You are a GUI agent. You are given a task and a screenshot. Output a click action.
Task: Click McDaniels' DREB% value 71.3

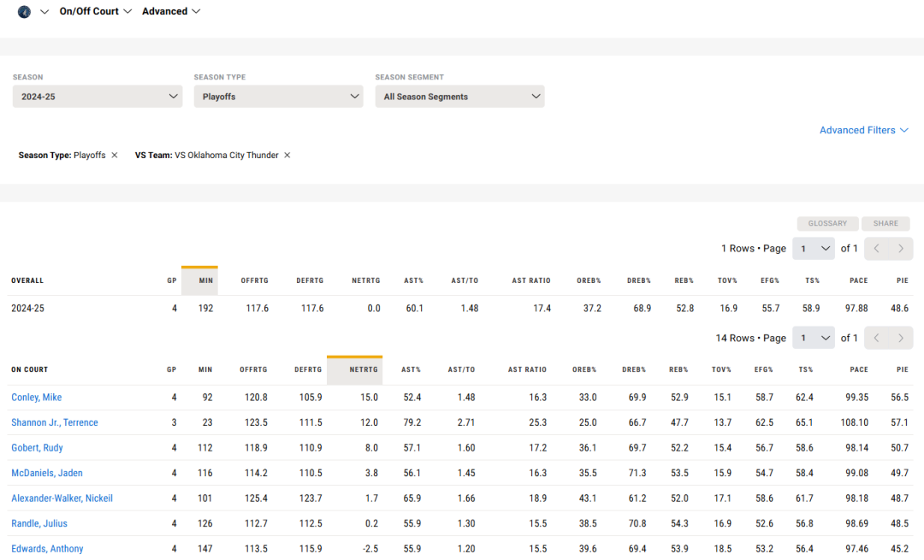tap(637, 474)
